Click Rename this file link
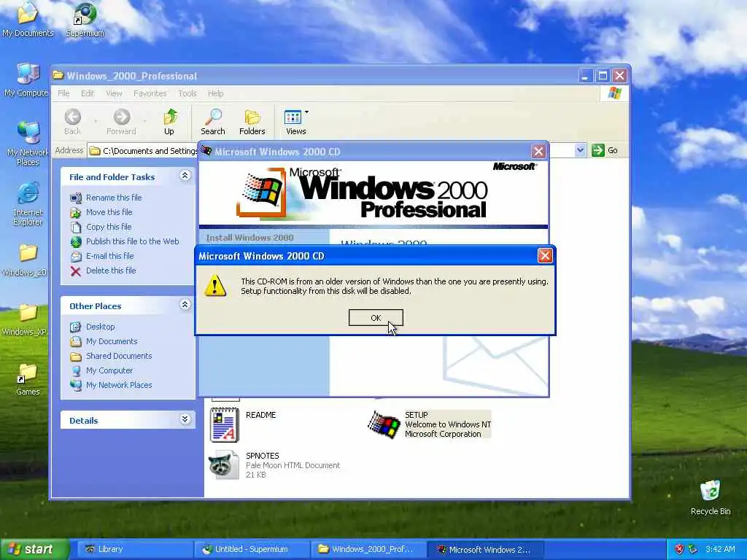Image resolution: width=747 pixels, height=560 pixels. [x=114, y=198]
